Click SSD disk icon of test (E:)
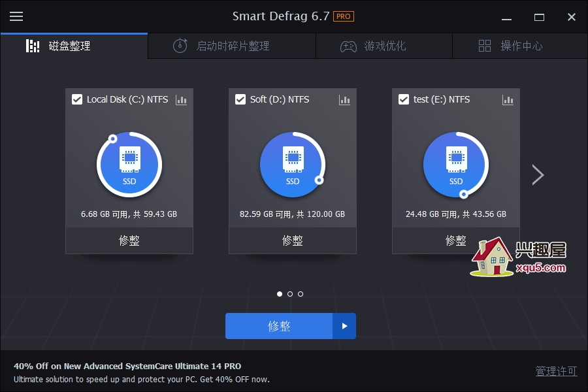 pyautogui.click(x=456, y=165)
